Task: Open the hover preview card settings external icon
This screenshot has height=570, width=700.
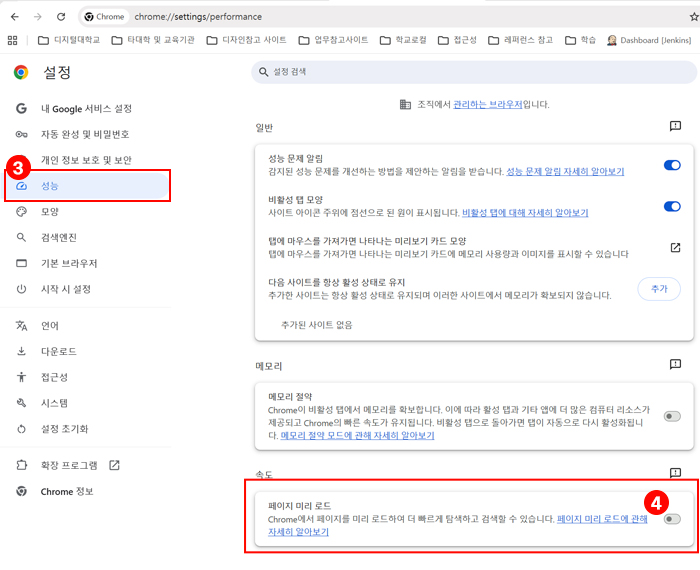Action: tap(675, 247)
